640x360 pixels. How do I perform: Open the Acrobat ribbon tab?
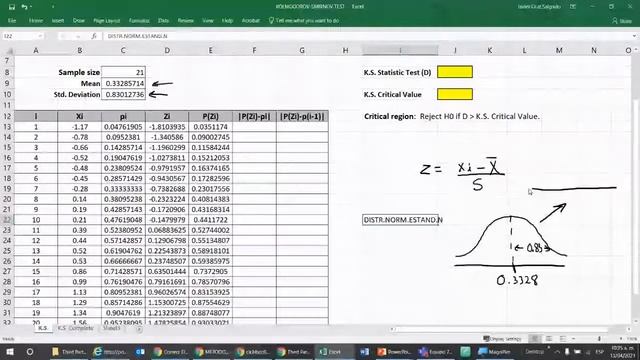[x=251, y=20]
